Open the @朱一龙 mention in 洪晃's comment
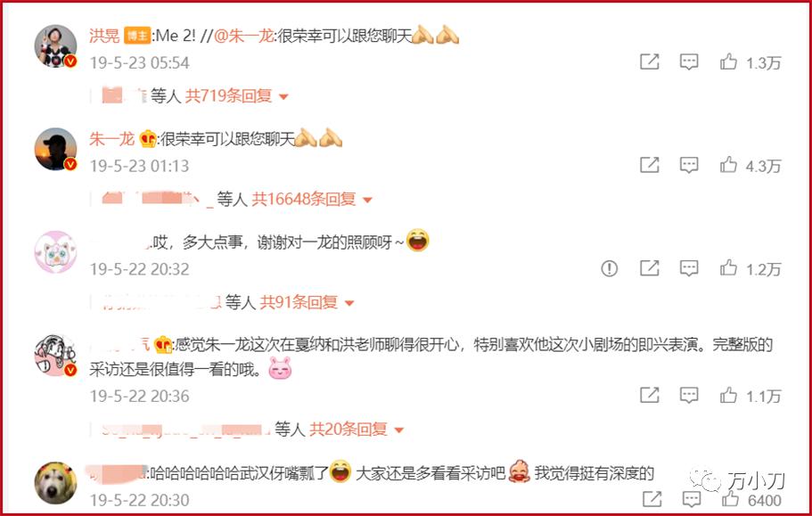This screenshot has height=516, width=812. (244, 35)
